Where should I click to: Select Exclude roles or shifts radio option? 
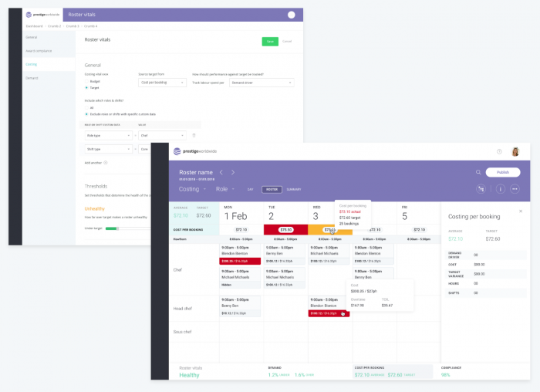tap(86, 114)
